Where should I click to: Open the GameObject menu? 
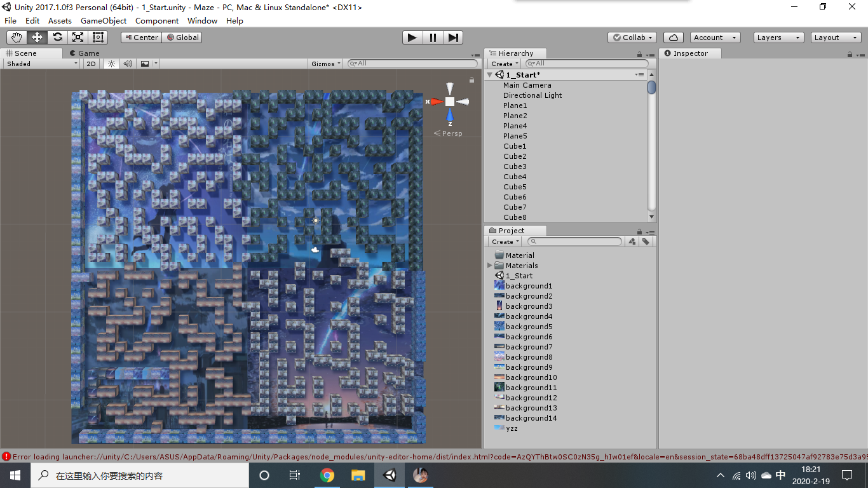coord(103,20)
